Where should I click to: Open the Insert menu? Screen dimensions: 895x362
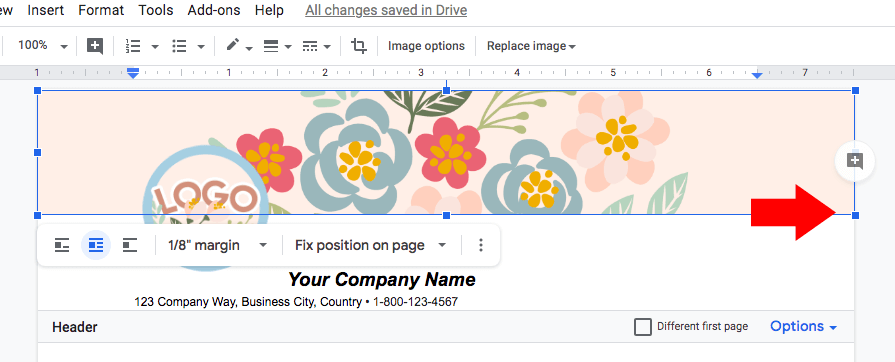click(x=46, y=10)
